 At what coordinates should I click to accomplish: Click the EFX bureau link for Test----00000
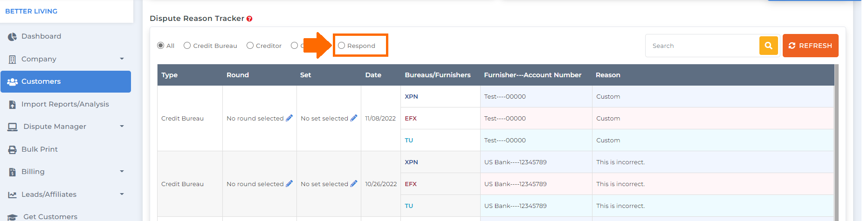pyautogui.click(x=411, y=119)
